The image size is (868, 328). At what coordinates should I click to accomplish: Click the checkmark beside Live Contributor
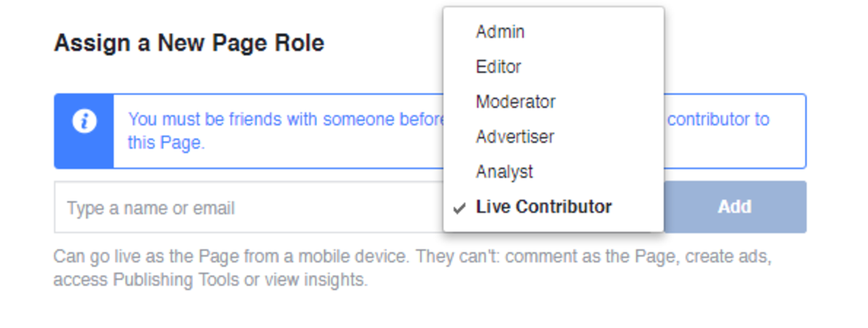459,208
